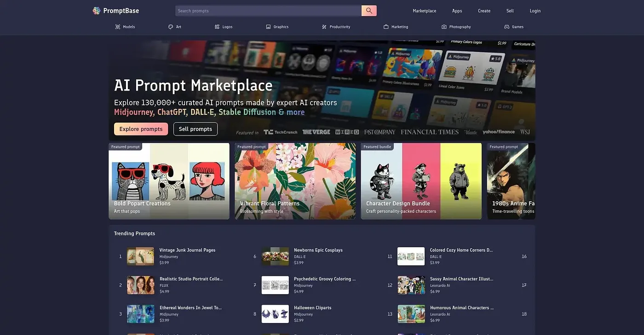This screenshot has height=335, width=644.
Task: Click the search magnifier button
Action: (369, 11)
